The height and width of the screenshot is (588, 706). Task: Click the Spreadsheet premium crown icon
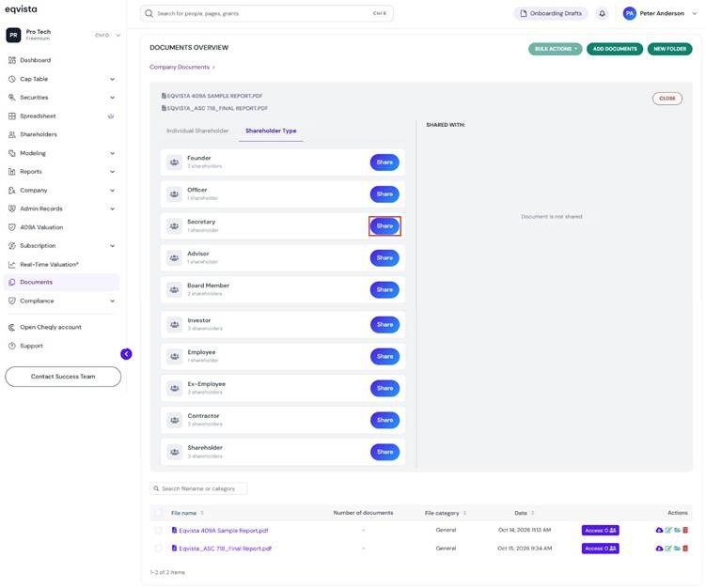point(111,116)
